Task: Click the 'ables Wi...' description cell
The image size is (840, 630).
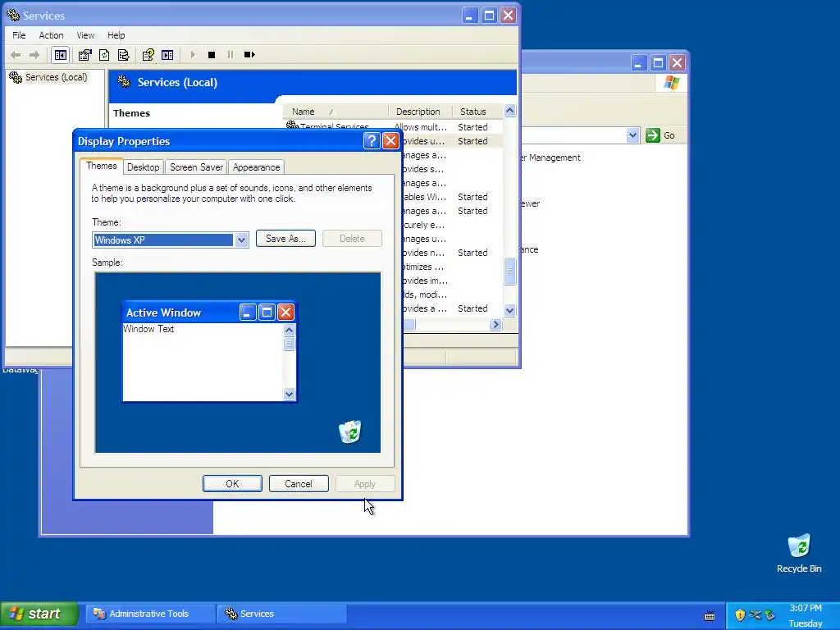Action: pyautogui.click(x=424, y=197)
